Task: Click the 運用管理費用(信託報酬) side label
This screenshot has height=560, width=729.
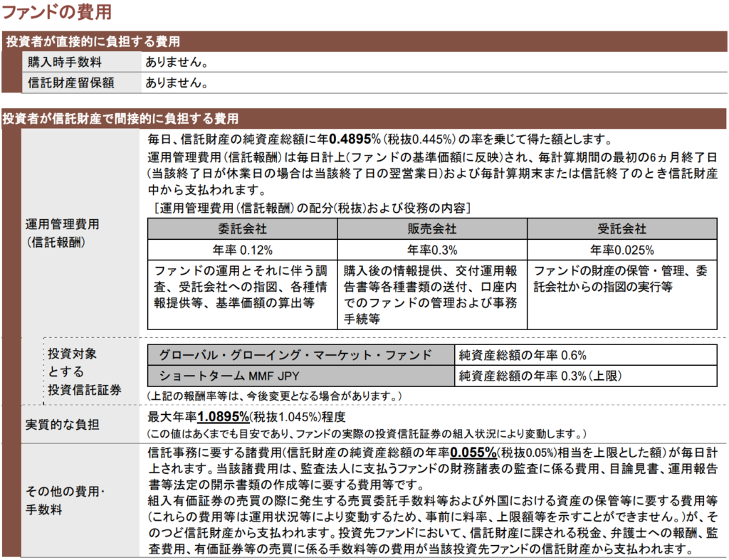Action: point(63,233)
